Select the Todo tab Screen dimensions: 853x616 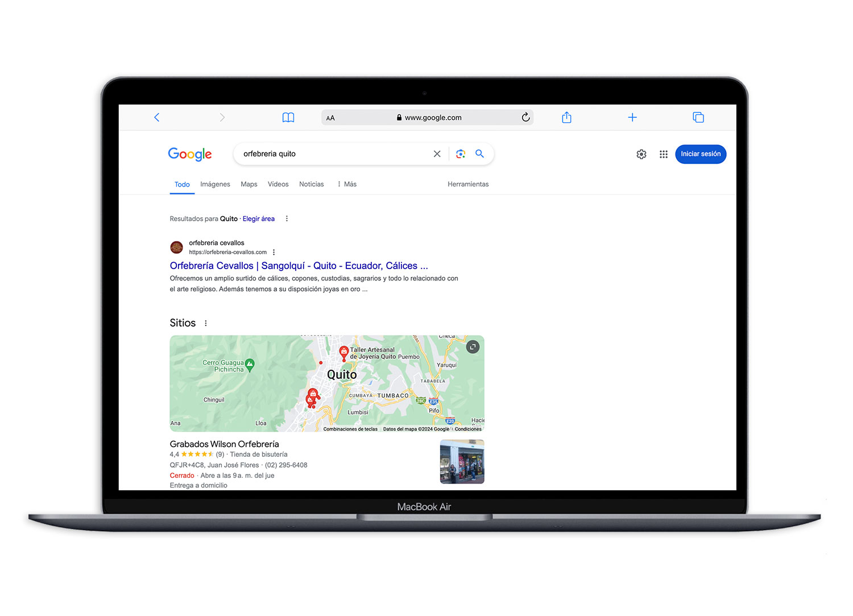coord(182,184)
